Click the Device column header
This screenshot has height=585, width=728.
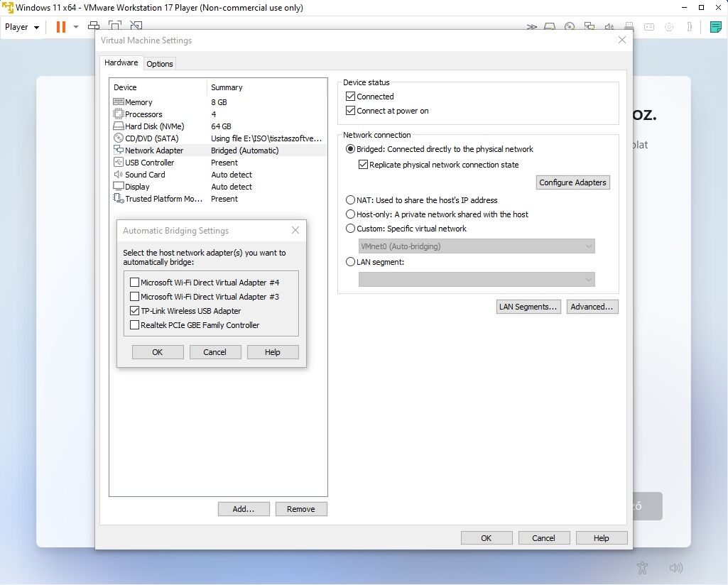click(x=158, y=87)
